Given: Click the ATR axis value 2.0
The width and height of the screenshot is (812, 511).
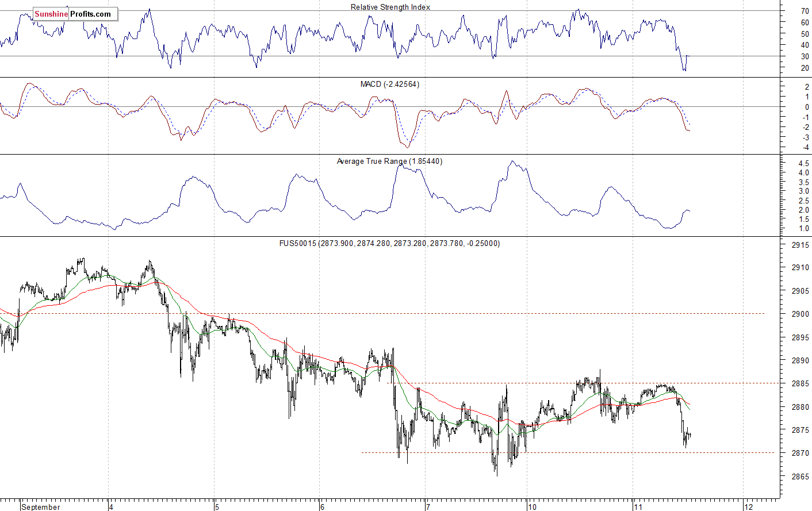Looking at the screenshot, I should [804, 210].
